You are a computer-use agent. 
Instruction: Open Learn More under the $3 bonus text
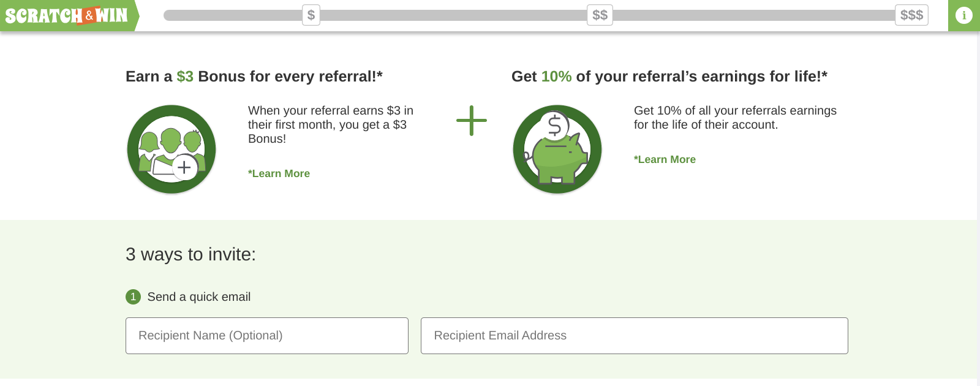(x=279, y=174)
